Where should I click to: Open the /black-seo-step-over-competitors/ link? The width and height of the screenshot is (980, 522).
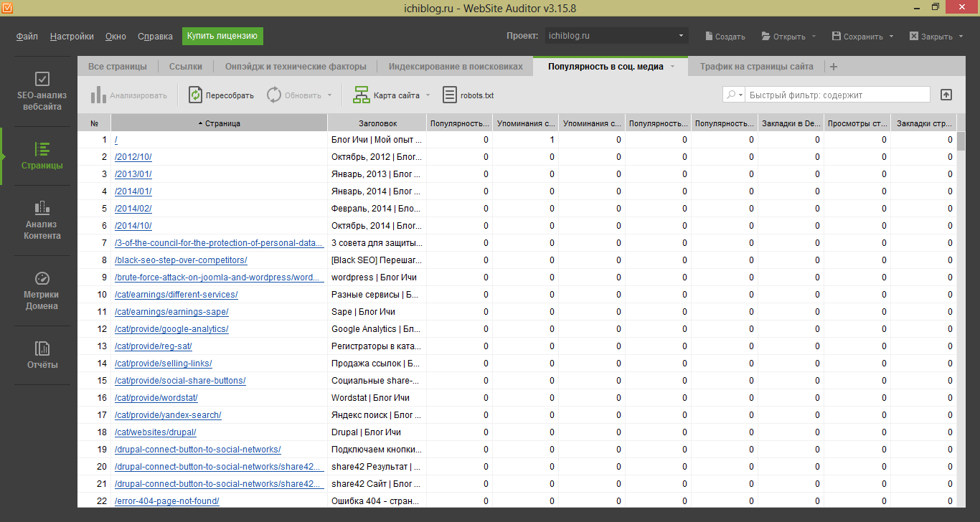tap(181, 260)
